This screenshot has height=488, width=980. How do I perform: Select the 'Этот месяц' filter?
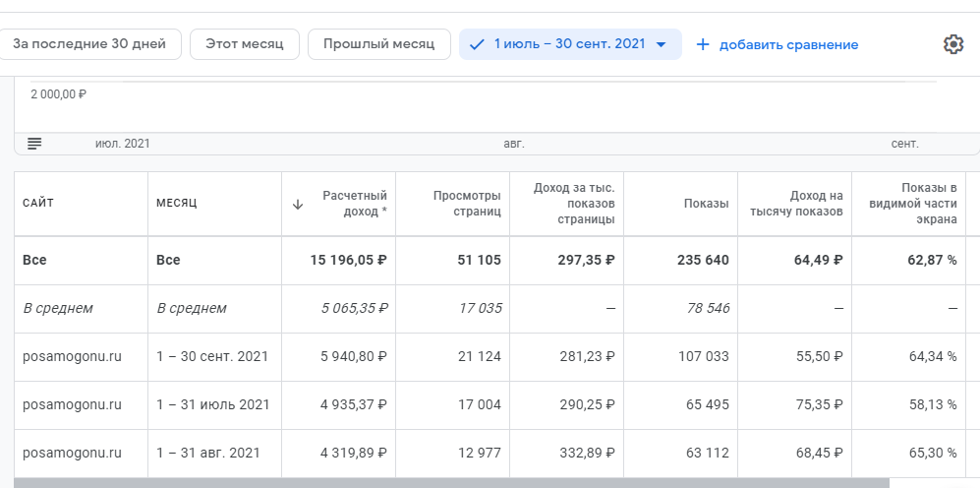coord(245,44)
